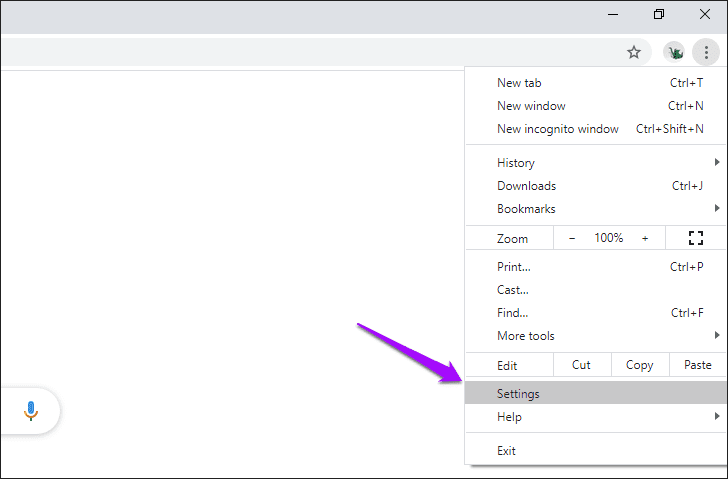The image size is (728, 479).
Task: Restore down the browser window
Action: pos(658,14)
